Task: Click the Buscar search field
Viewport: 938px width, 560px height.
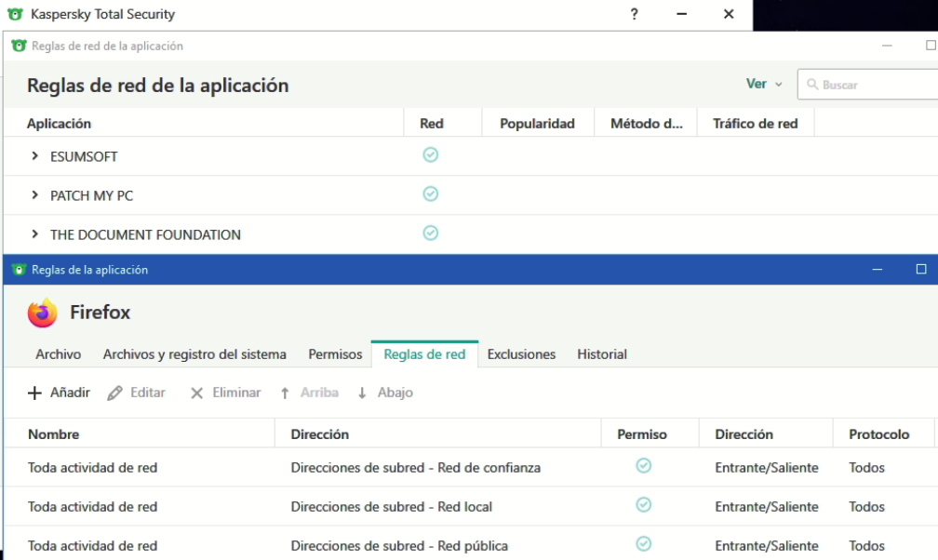Action: click(x=868, y=85)
